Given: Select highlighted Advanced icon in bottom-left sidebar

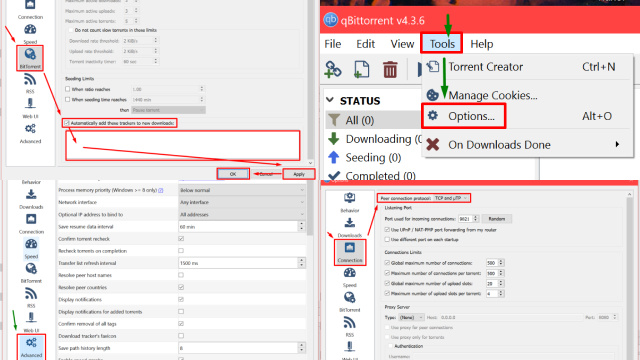Looking at the screenshot, I should click(31, 343).
